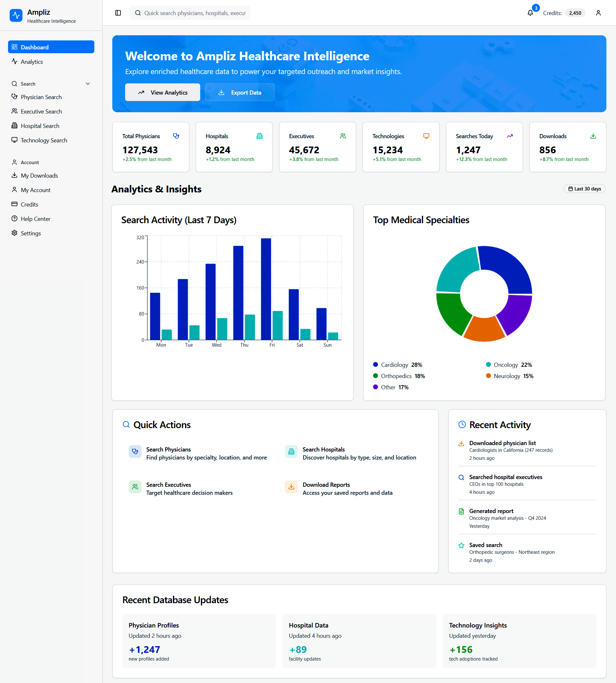
Task: Click the Ampliz logo icon
Action: (x=16, y=16)
